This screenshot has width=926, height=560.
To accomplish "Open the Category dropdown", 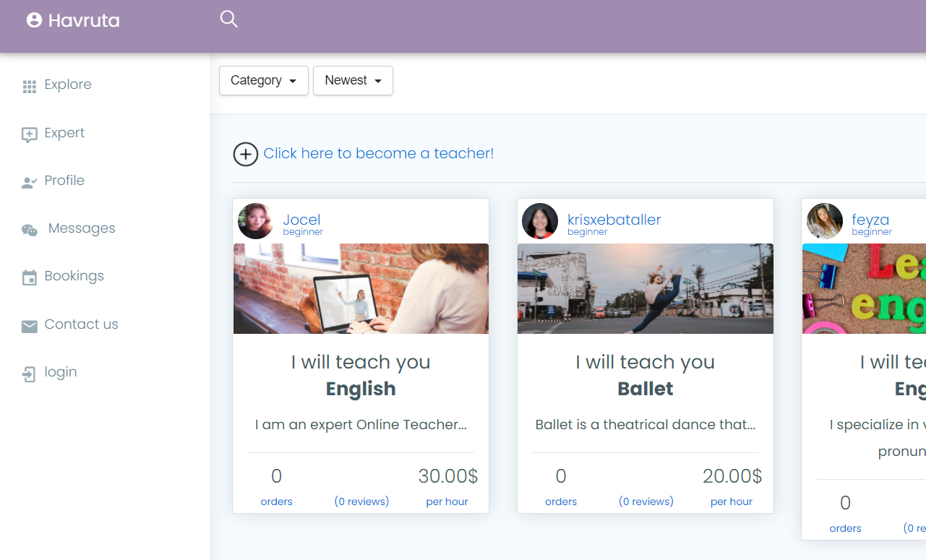I will click(x=264, y=80).
